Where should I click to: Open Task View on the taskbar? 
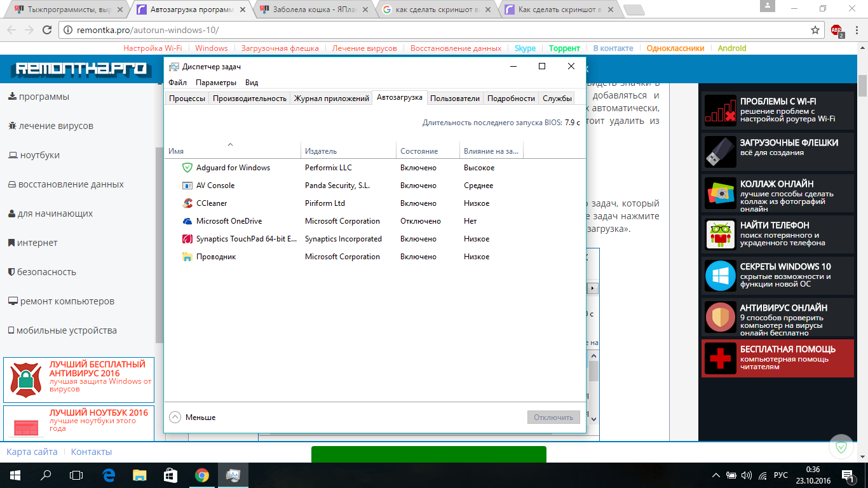(x=76, y=475)
